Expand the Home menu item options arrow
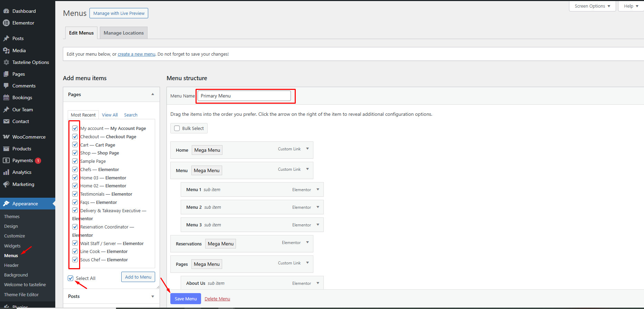644x309 pixels. pyautogui.click(x=307, y=149)
